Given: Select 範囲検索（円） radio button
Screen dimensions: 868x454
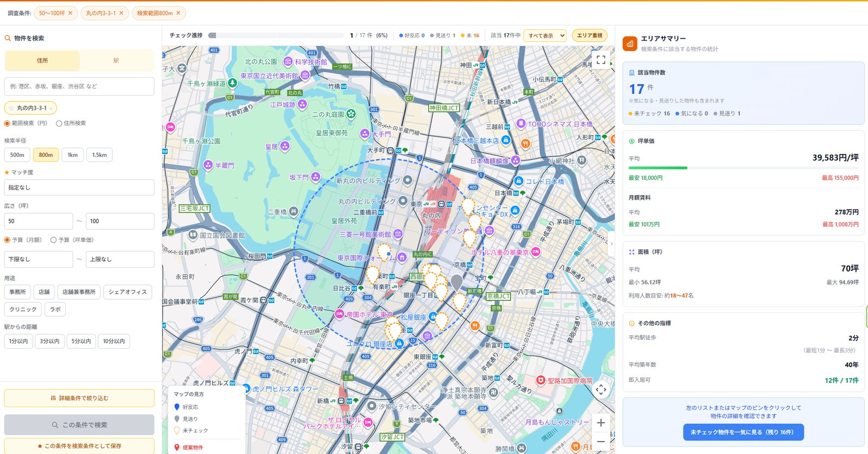Looking at the screenshot, I should tap(7, 123).
